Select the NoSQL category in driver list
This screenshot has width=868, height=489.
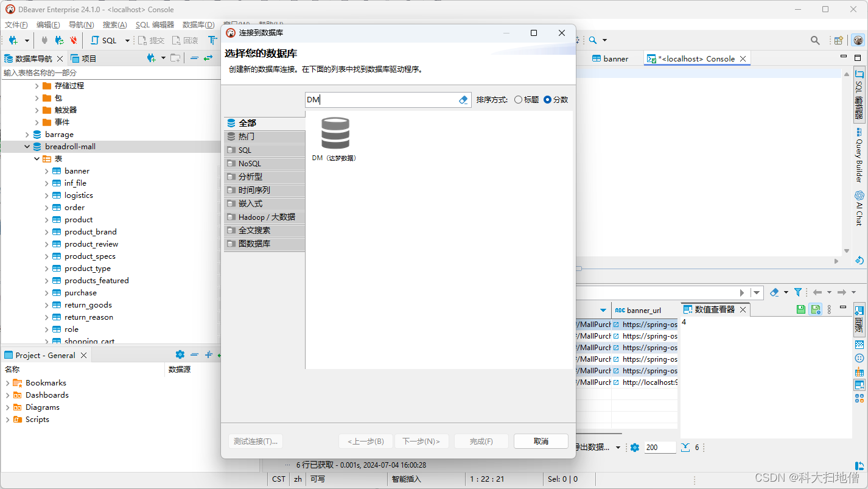[x=264, y=163]
